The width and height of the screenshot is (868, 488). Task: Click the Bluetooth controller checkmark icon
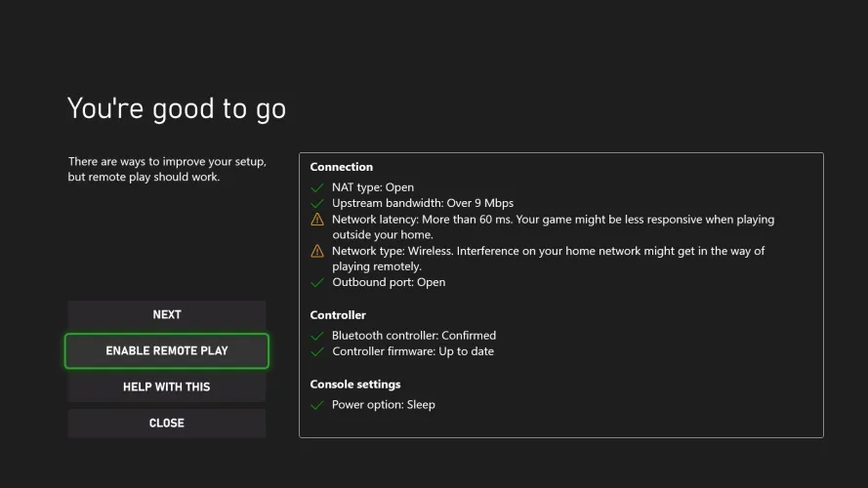(317, 336)
